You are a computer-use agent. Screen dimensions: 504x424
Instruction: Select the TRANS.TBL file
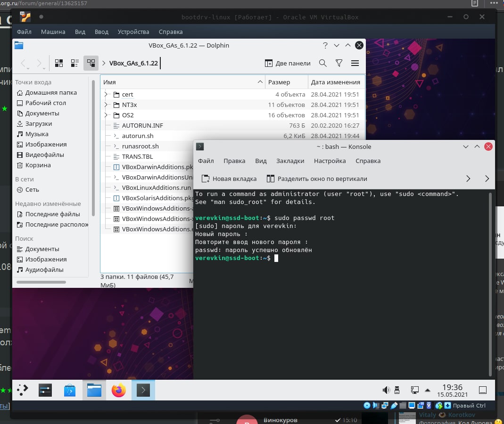click(137, 157)
